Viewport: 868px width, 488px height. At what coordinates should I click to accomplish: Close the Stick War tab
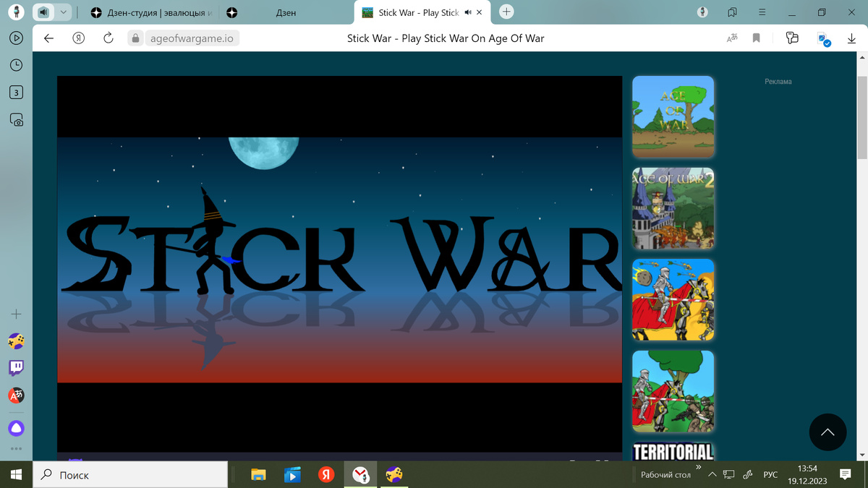(x=479, y=12)
